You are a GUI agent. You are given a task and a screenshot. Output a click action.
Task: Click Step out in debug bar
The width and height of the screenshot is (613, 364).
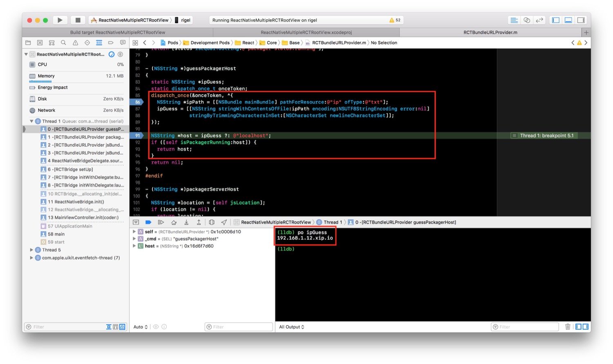pos(199,222)
